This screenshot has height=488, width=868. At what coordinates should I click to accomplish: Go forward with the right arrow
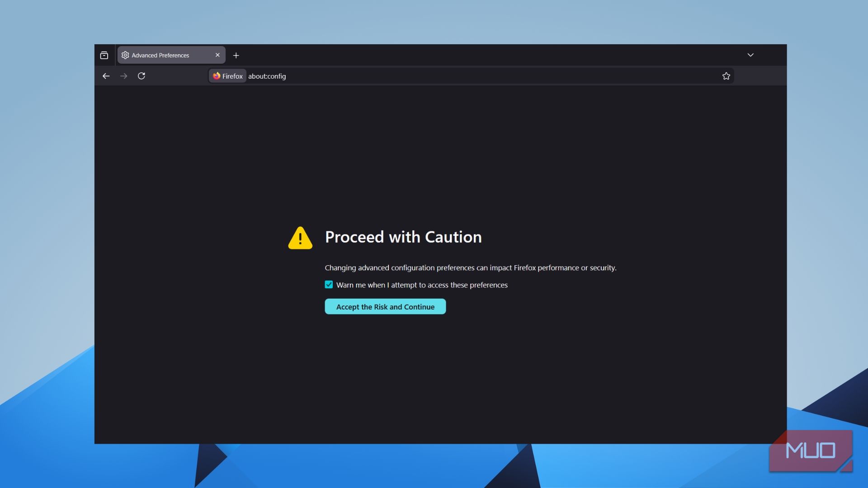[x=123, y=76]
